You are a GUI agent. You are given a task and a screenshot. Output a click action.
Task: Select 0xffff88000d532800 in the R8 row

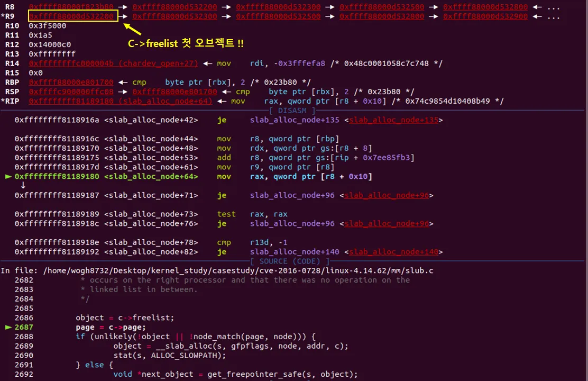click(x=485, y=7)
